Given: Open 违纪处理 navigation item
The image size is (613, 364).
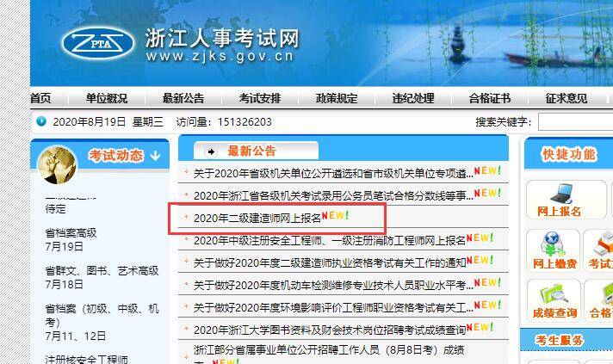Looking at the screenshot, I should point(413,98).
